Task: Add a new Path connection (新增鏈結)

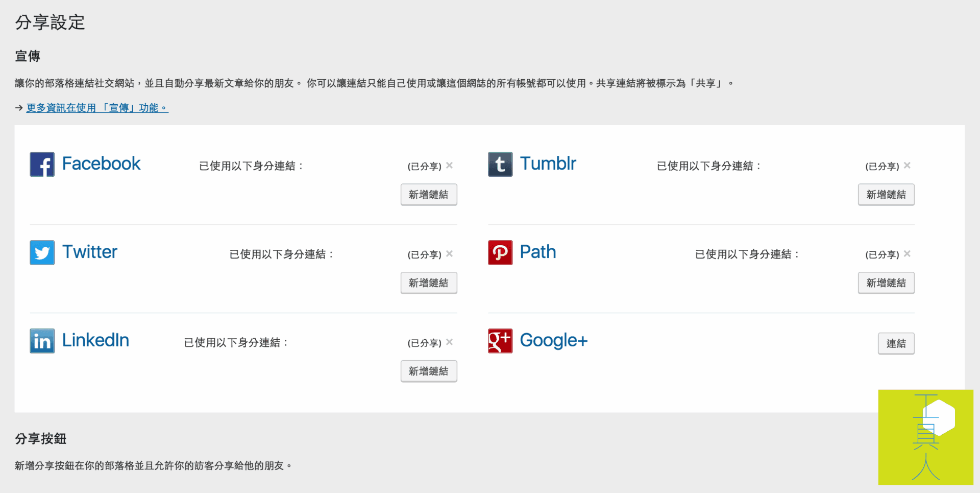Action: (886, 283)
